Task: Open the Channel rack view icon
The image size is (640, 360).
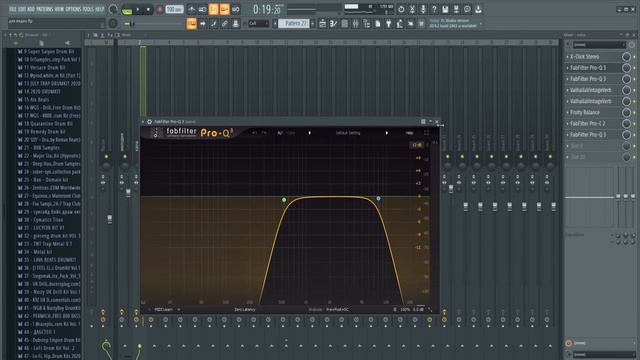Action: coord(344,24)
